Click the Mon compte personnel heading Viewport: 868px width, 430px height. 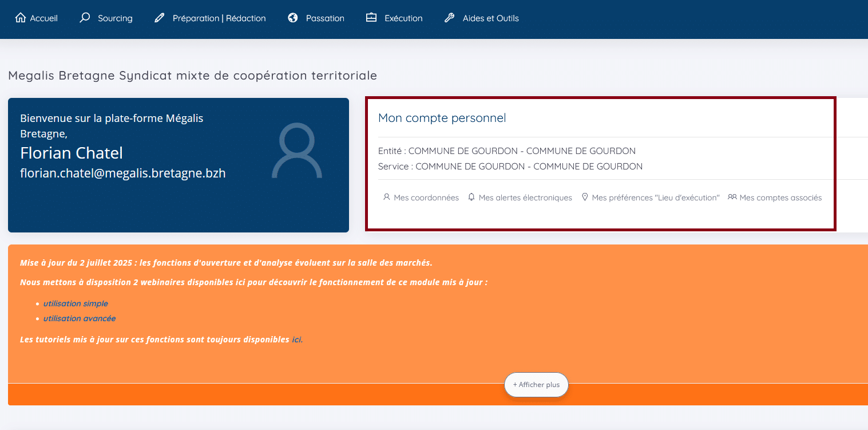pos(442,118)
